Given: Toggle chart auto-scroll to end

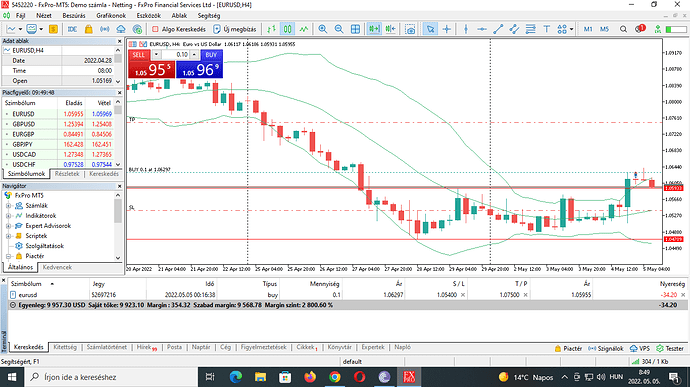Looking at the screenshot, I should click(374, 29).
